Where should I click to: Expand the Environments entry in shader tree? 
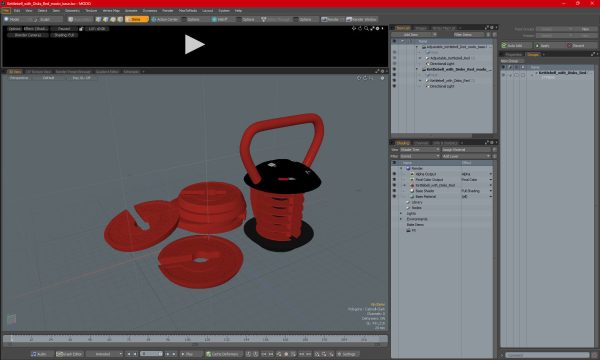(401, 219)
